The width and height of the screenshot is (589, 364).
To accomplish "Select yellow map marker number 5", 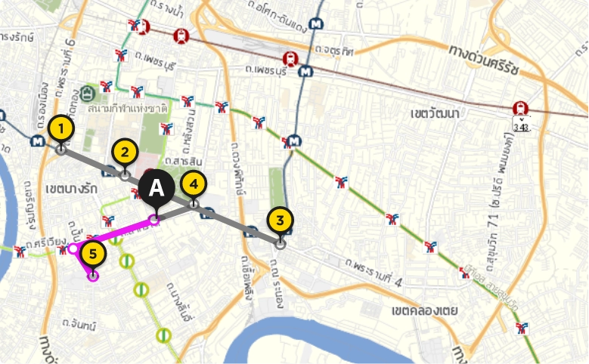I will [93, 254].
